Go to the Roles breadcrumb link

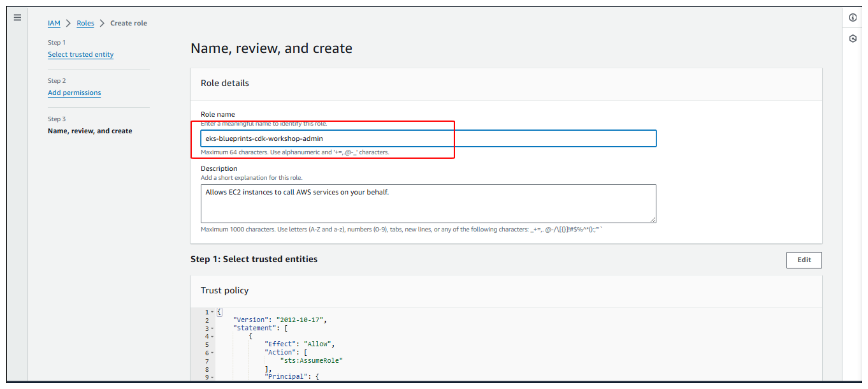[85, 23]
